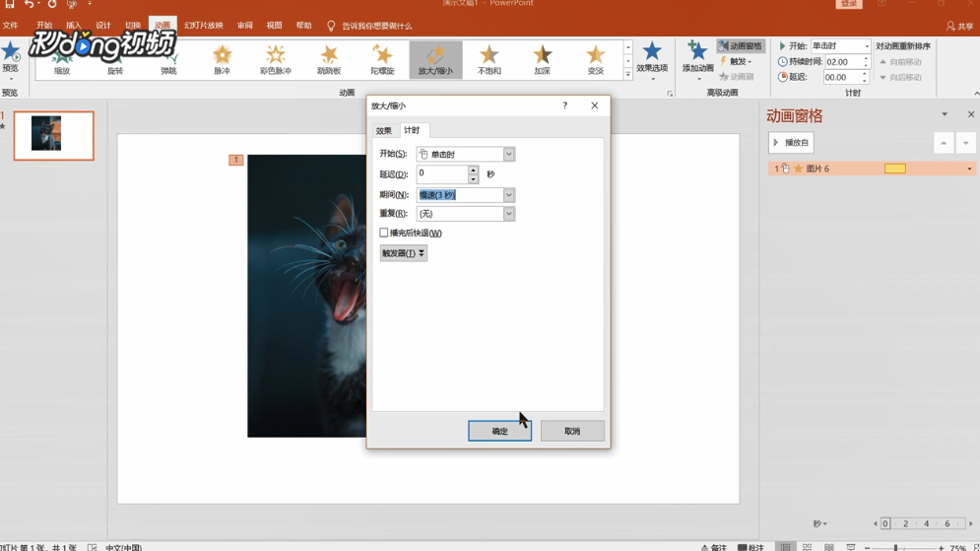Open animation pane options dropdown arrow
The width and height of the screenshot is (980, 551).
(x=945, y=114)
